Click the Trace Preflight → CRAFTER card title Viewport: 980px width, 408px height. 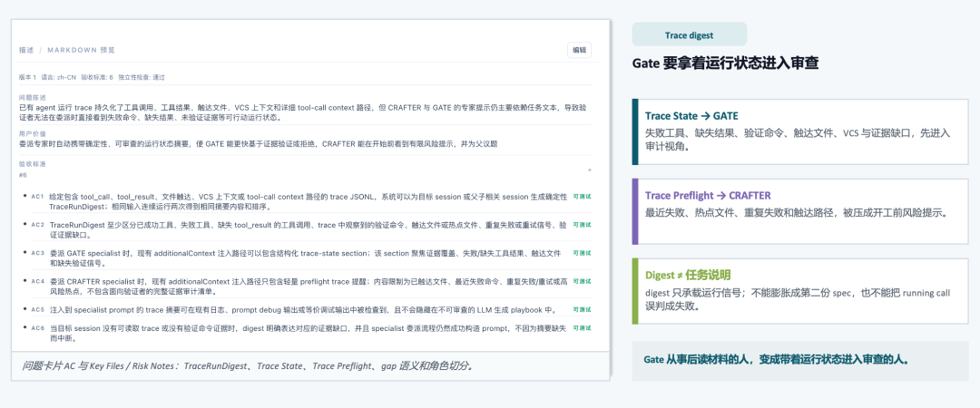(708, 195)
